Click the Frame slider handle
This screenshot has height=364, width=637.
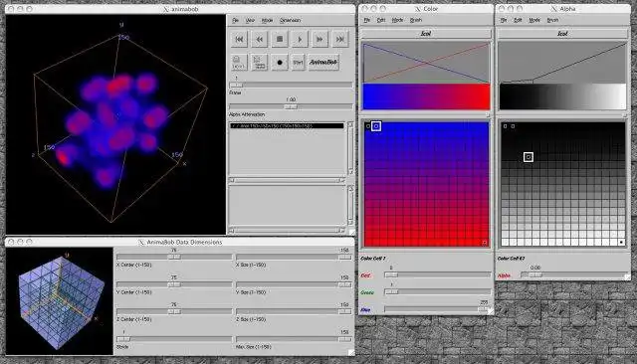point(236,86)
